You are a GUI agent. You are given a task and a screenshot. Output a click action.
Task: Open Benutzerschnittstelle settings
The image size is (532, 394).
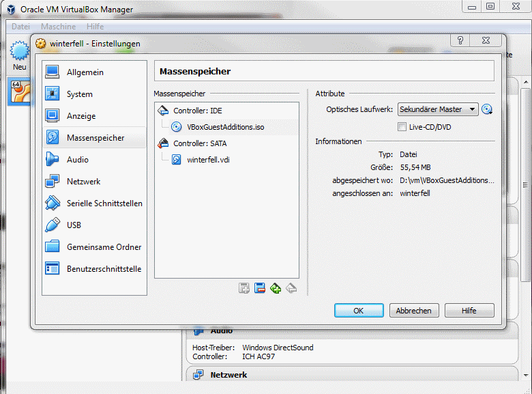pos(94,268)
